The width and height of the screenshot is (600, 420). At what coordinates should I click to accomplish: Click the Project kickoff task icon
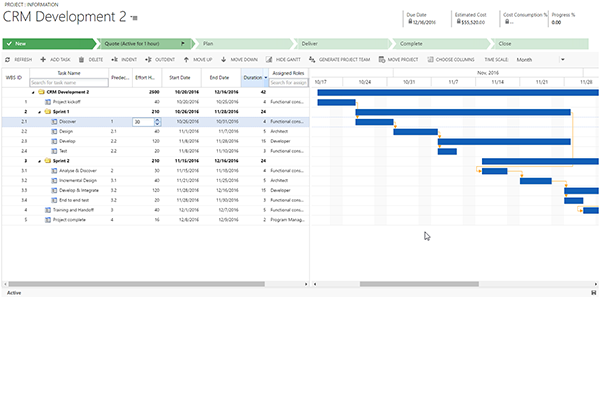click(x=48, y=102)
